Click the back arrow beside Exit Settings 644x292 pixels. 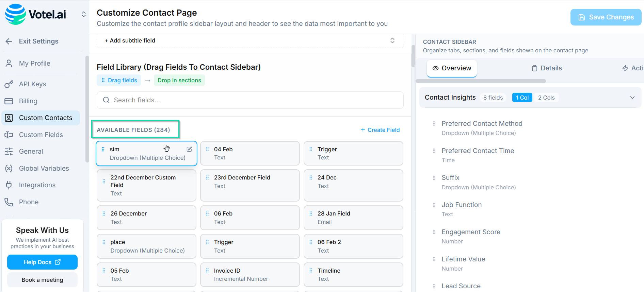(x=9, y=41)
